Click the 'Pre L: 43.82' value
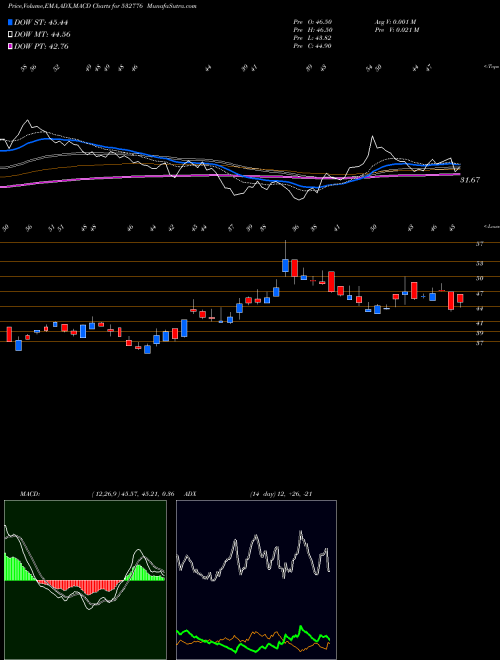The height and width of the screenshot is (660, 500). (312, 38)
